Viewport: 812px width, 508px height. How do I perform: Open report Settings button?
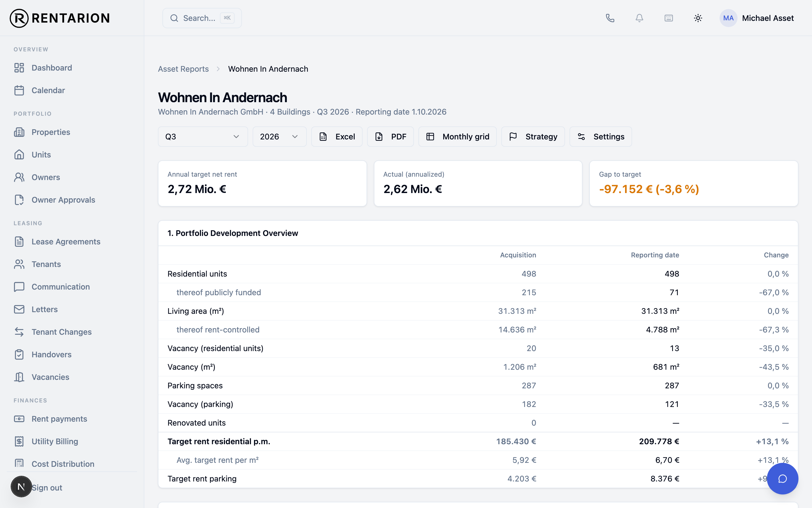click(x=601, y=137)
